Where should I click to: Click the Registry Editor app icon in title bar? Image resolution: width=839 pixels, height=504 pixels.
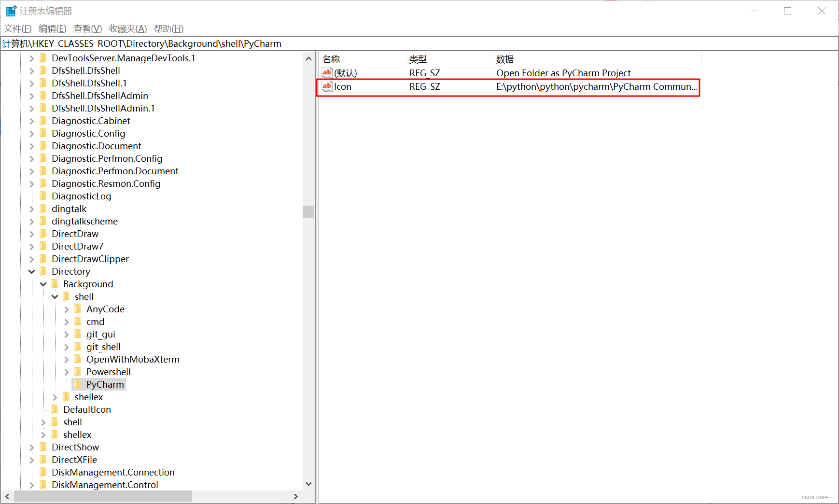(11, 11)
